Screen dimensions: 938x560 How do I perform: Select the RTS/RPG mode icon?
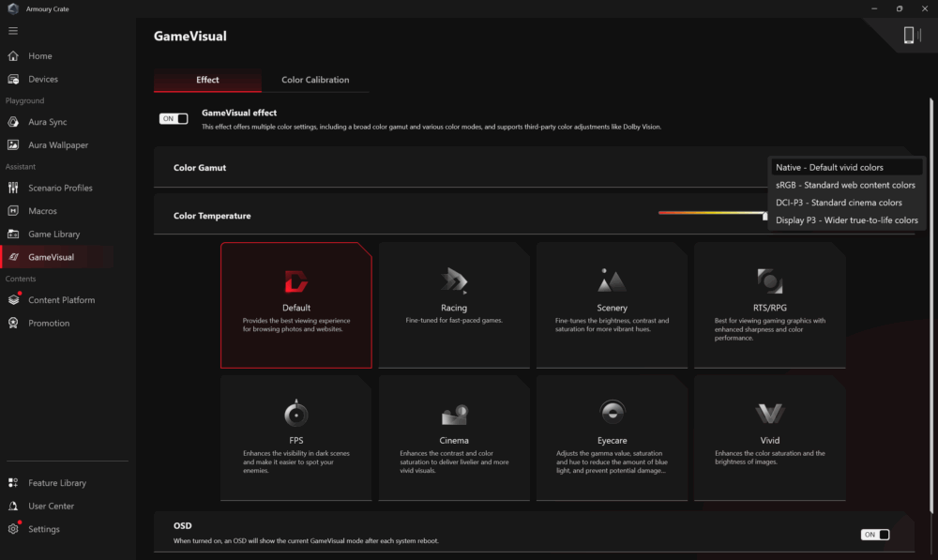tap(769, 280)
